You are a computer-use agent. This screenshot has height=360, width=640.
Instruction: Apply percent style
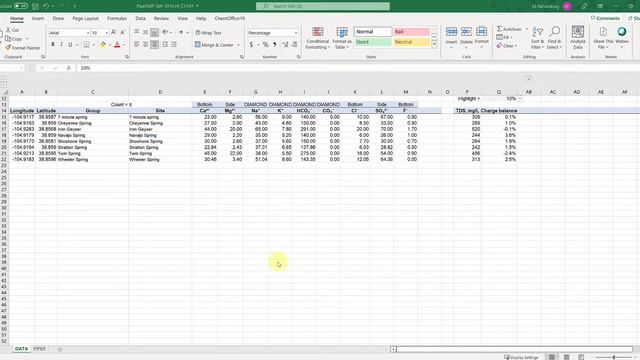click(266, 44)
